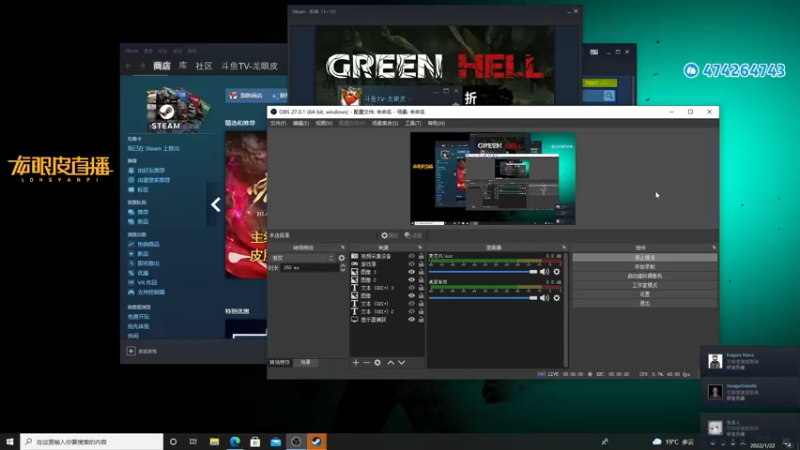Toggle visibility of 文本 (GDI+) 2 source

click(x=411, y=311)
